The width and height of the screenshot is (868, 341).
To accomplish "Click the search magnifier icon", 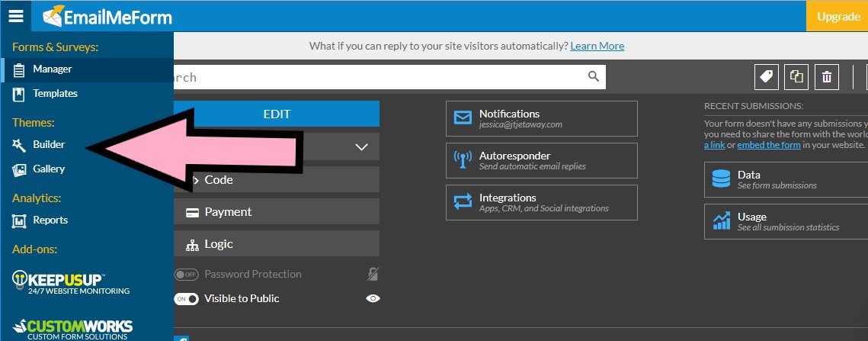I will click(x=594, y=76).
